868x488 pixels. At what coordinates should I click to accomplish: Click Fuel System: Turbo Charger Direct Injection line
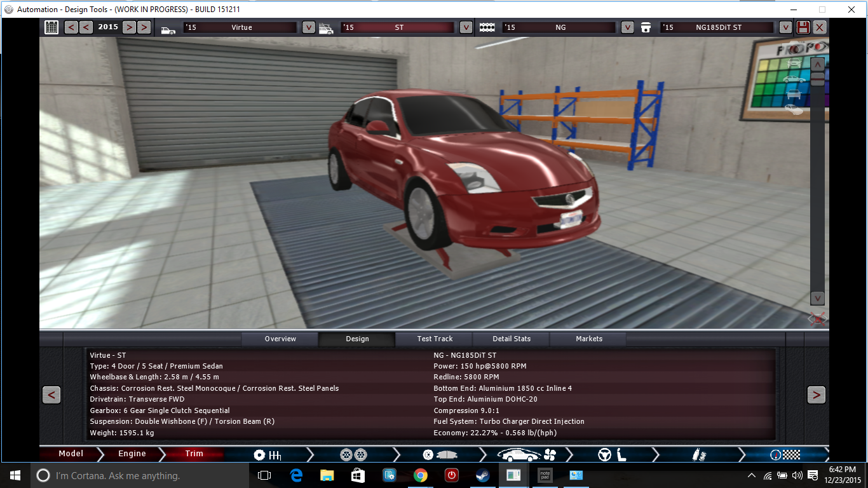(509, 421)
